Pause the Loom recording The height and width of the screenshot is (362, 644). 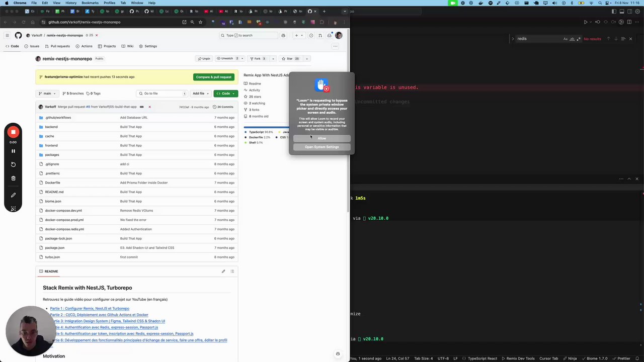pyautogui.click(x=13, y=151)
